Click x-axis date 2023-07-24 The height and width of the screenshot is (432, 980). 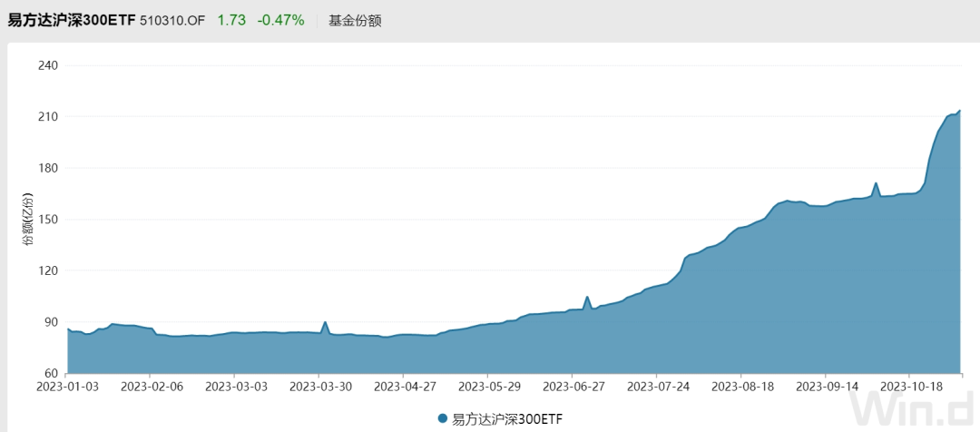(656, 387)
